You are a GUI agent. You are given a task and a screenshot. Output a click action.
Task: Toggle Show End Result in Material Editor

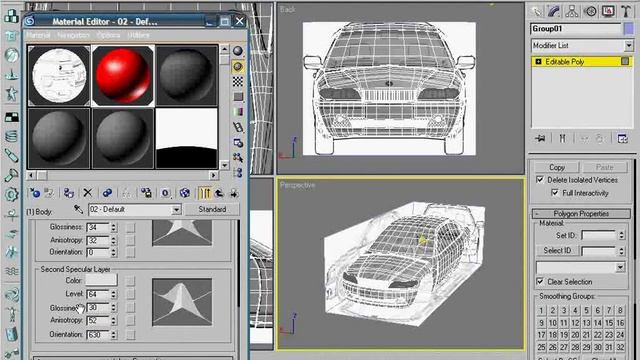click(x=204, y=193)
